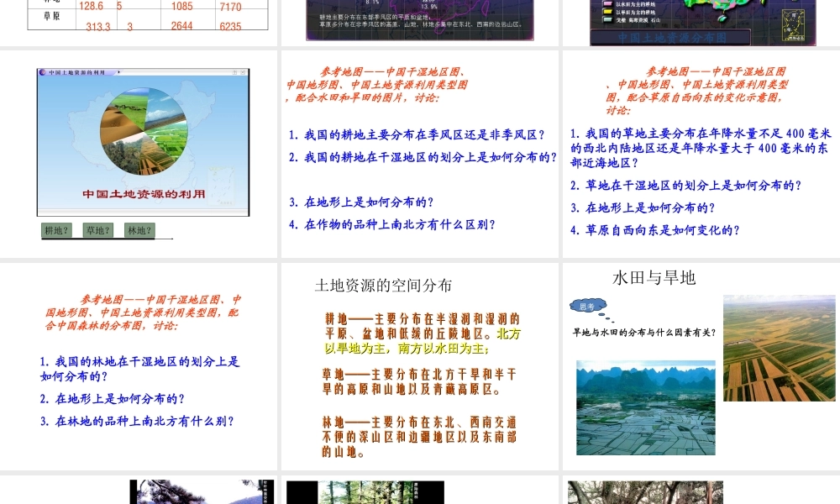Click the 草原 row label in table
840x504 pixels.
52,16
